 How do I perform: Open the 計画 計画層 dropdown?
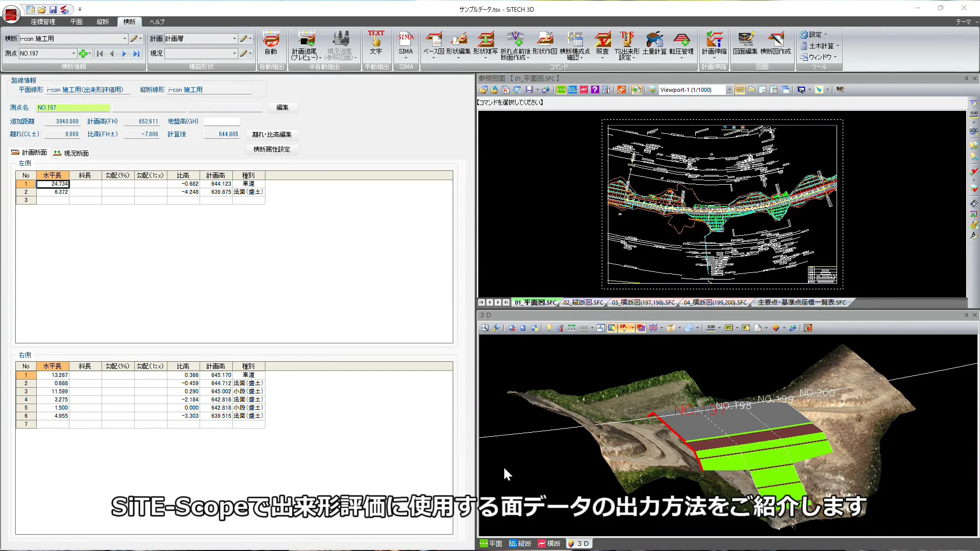[x=234, y=39]
